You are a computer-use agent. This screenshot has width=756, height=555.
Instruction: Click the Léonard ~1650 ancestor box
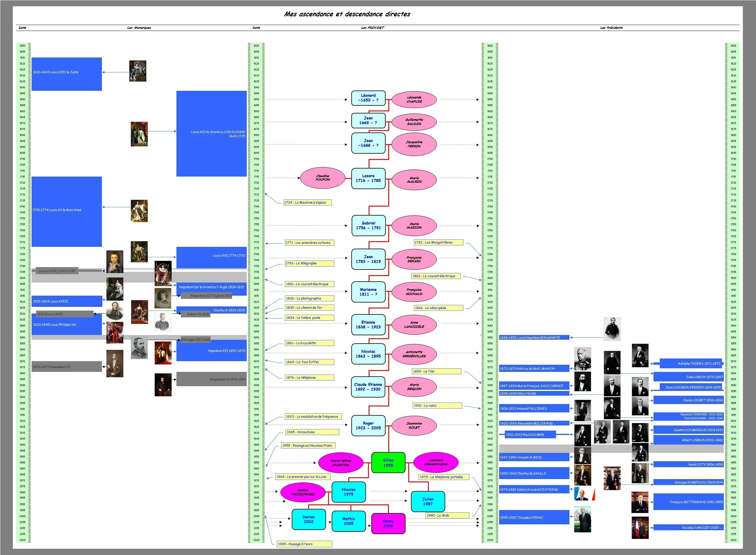368,98
